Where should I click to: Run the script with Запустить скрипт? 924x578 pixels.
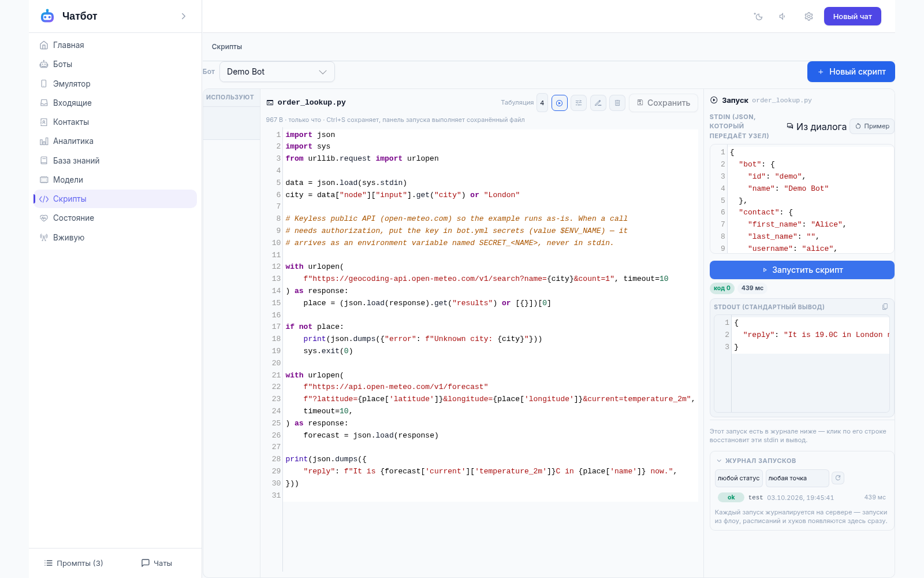tap(802, 270)
